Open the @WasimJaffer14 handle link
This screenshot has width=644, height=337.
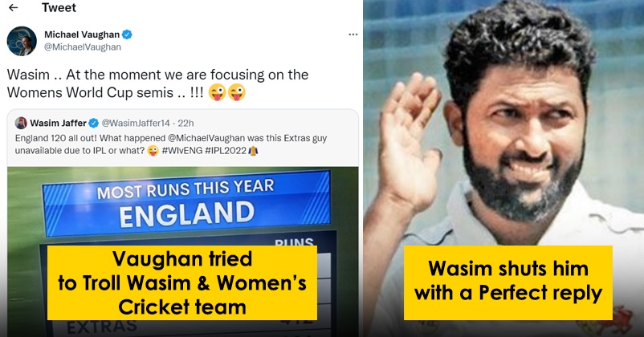136,123
